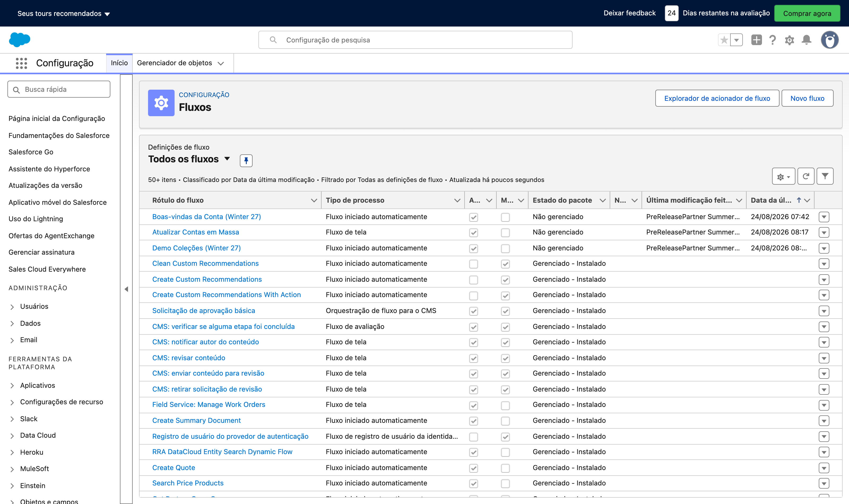Open the setup gear menu in header
Image resolution: width=849 pixels, height=504 pixels.
tap(789, 40)
